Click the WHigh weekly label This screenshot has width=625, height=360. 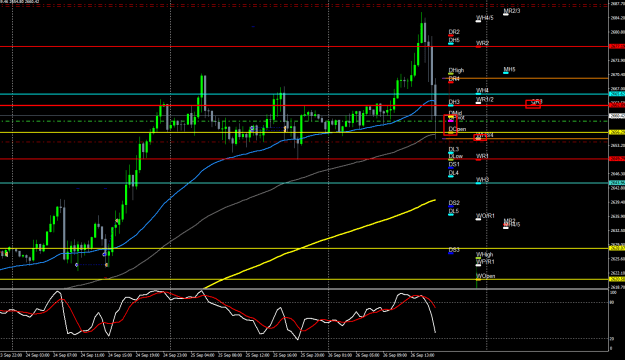coord(484,254)
